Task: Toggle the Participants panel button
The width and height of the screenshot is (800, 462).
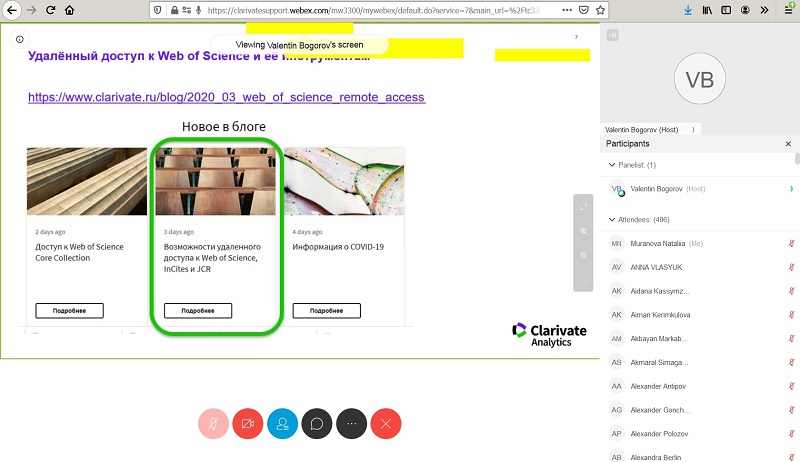Action: point(281,424)
